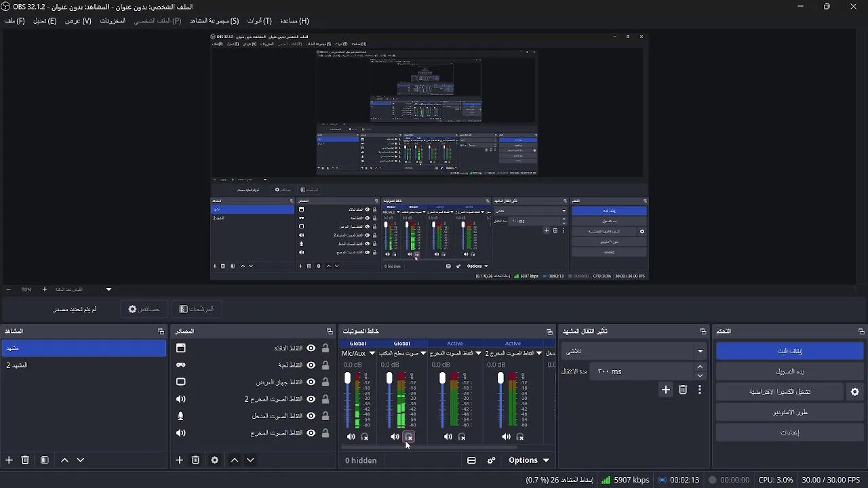This screenshot has height=488, width=868.
Task: Add a new scene transition
Action: pos(666,390)
